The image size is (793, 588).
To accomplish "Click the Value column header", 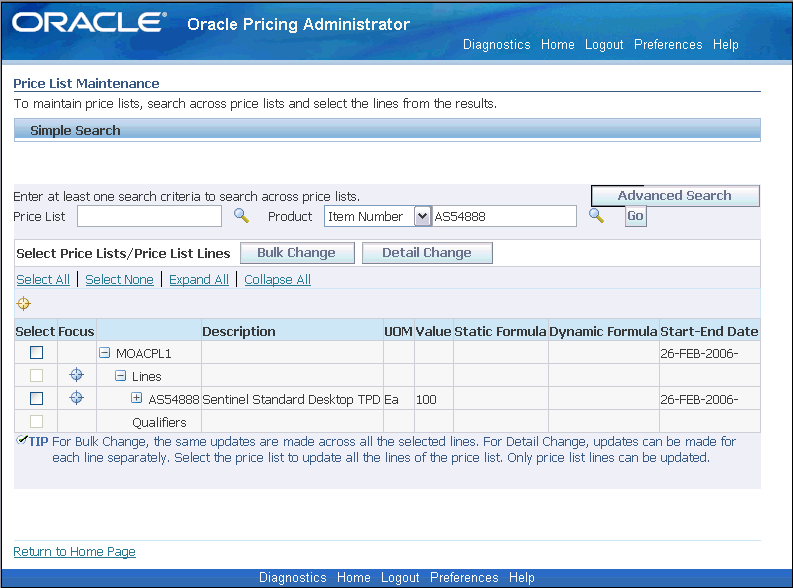I will tap(433, 331).
